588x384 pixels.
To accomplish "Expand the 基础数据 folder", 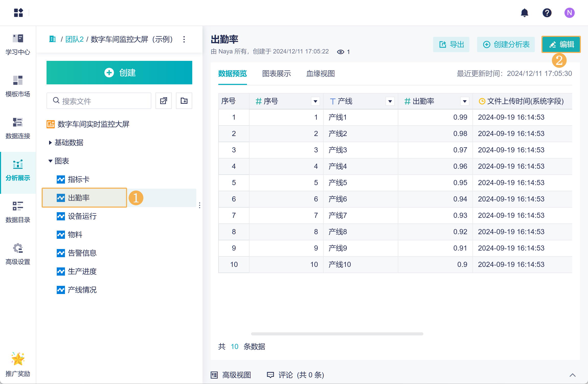I will pos(50,143).
